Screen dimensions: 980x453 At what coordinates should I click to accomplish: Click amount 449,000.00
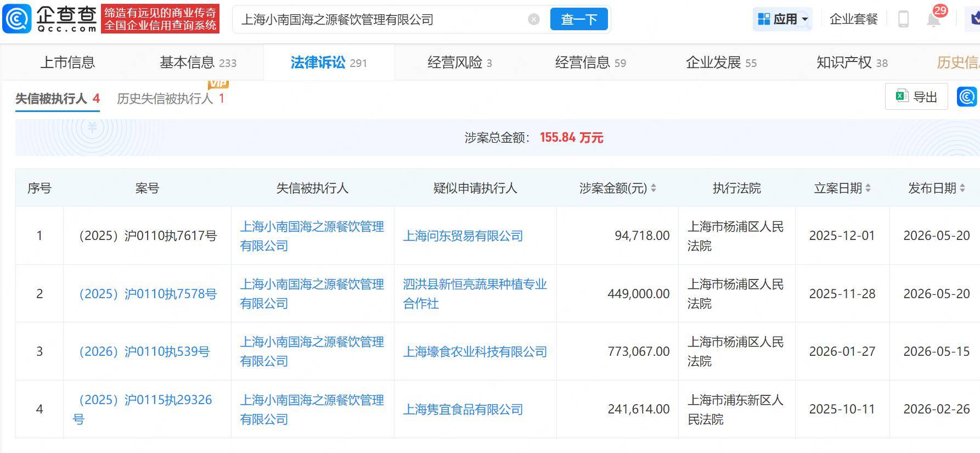pyautogui.click(x=639, y=294)
